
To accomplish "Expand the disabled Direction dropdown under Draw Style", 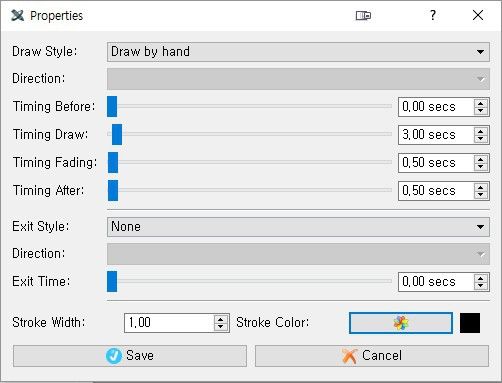I will pyautogui.click(x=298, y=79).
